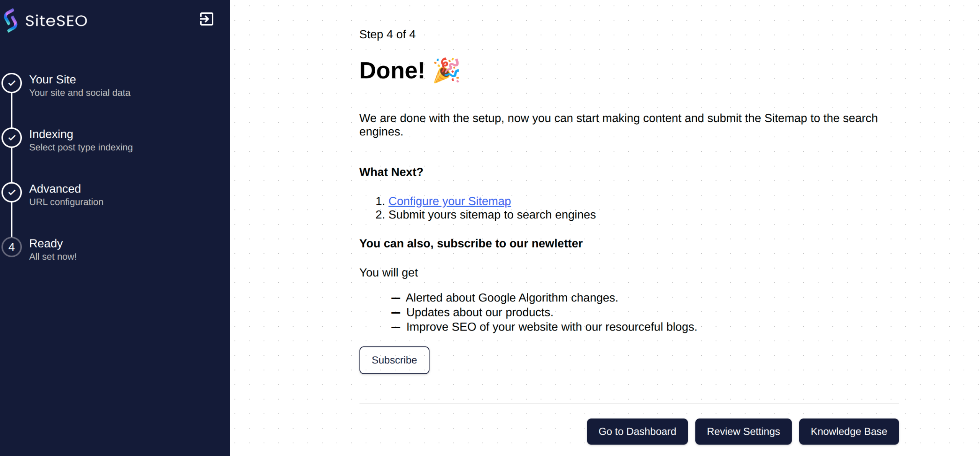Visit the Knowledge Base
The height and width of the screenshot is (456, 980).
pos(849,432)
